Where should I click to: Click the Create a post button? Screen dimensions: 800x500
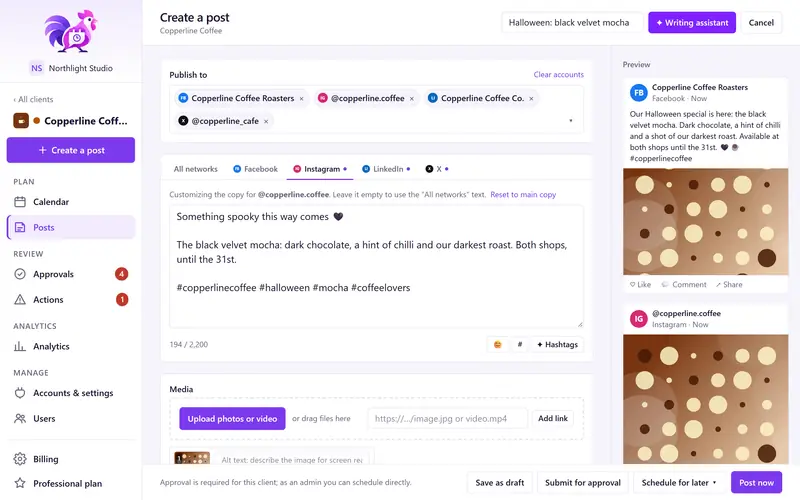coord(71,150)
